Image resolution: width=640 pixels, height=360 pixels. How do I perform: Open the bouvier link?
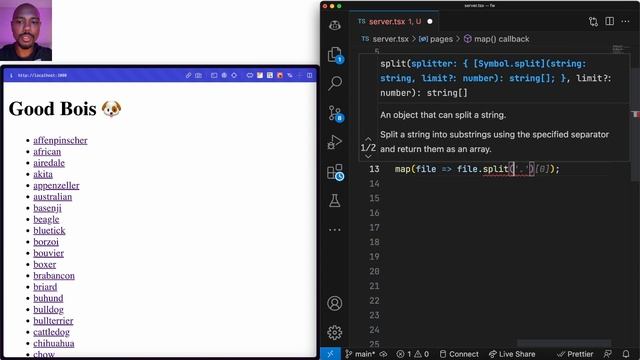(49, 253)
